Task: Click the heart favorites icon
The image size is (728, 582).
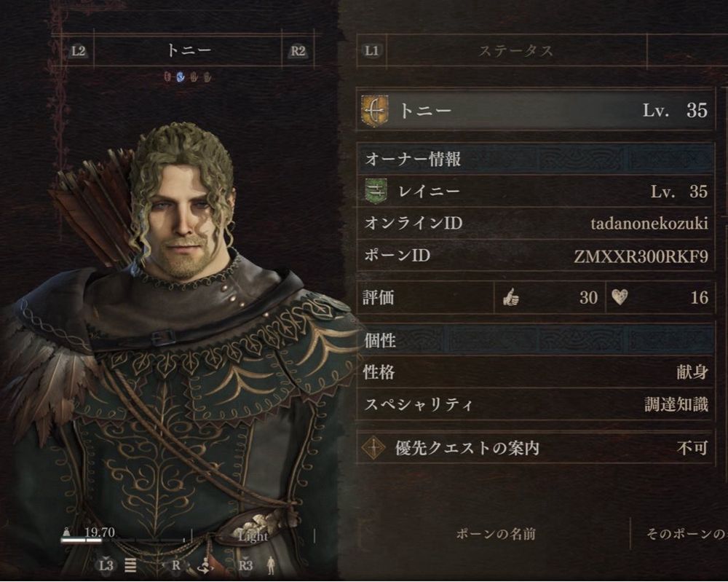Action: [620, 296]
